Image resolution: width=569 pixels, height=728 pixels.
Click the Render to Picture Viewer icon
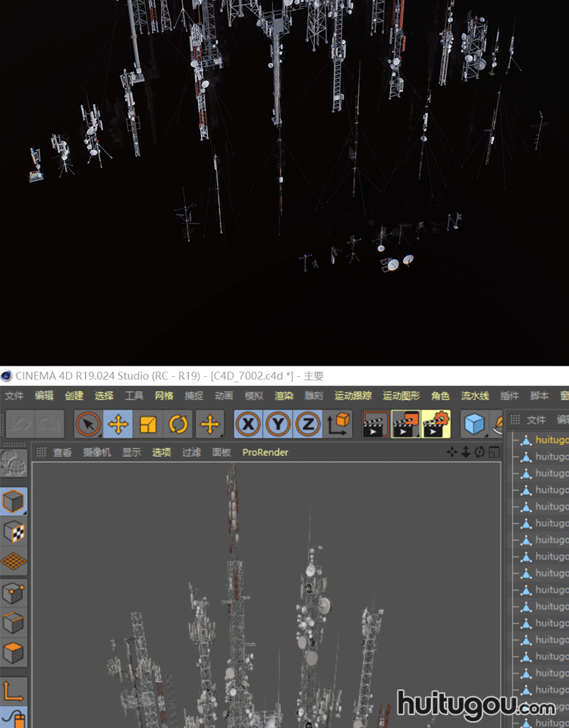pos(405,425)
